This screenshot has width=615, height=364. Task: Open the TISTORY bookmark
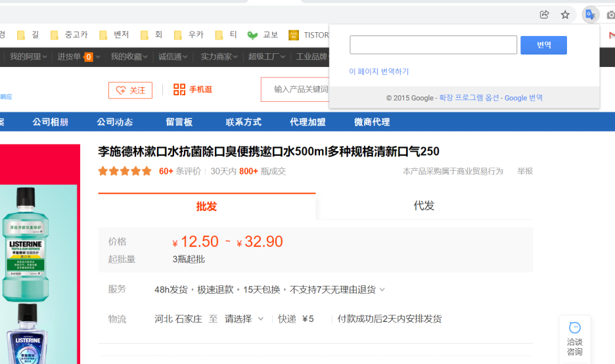click(309, 35)
